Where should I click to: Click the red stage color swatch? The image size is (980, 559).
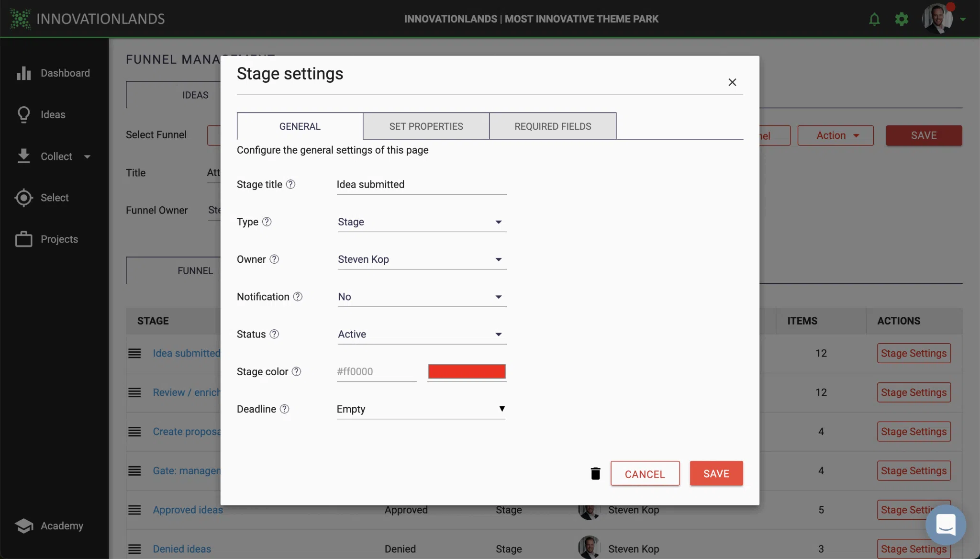coord(467,371)
